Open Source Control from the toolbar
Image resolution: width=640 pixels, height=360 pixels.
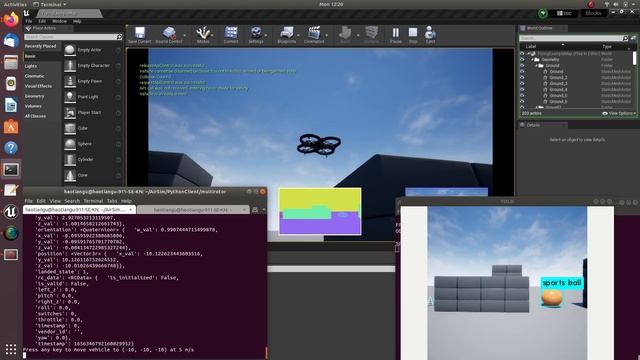169,33
